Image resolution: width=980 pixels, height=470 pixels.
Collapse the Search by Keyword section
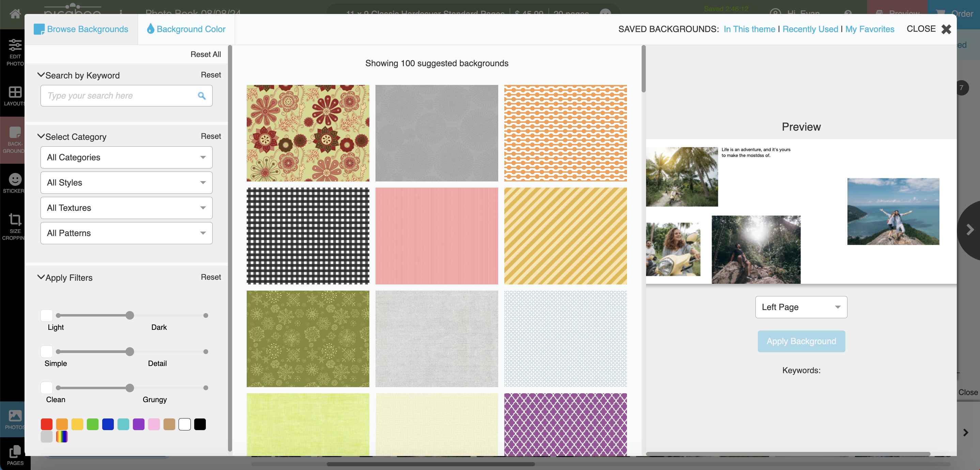click(x=41, y=75)
